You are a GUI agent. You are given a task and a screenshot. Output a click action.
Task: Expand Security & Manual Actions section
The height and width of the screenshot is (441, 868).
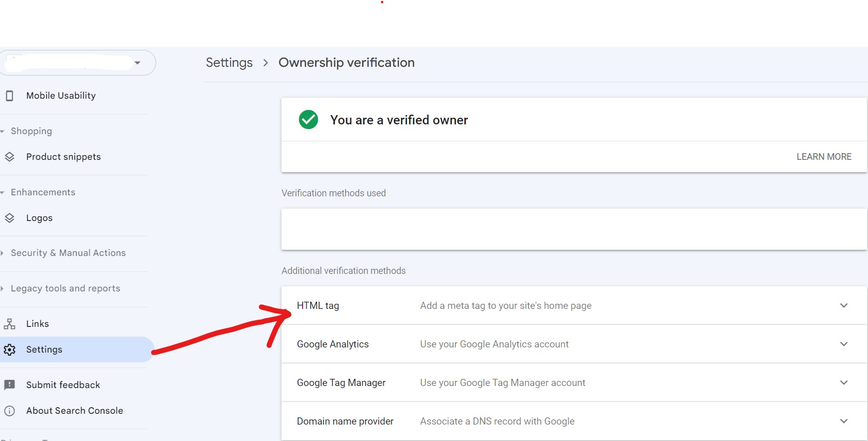pos(64,253)
